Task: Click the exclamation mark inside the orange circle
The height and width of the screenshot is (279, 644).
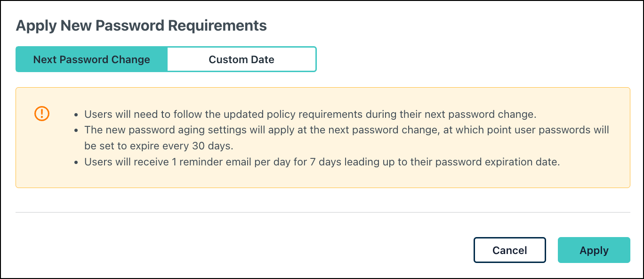Action: pyautogui.click(x=41, y=113)
